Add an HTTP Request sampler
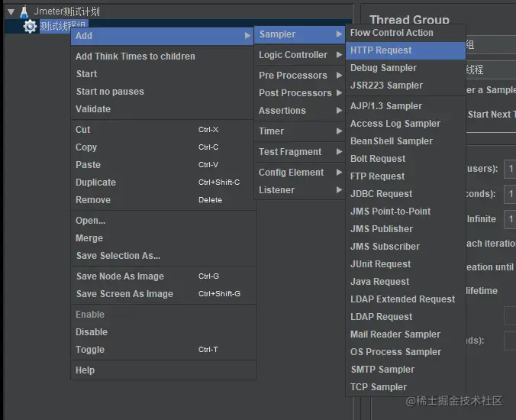 405,50
